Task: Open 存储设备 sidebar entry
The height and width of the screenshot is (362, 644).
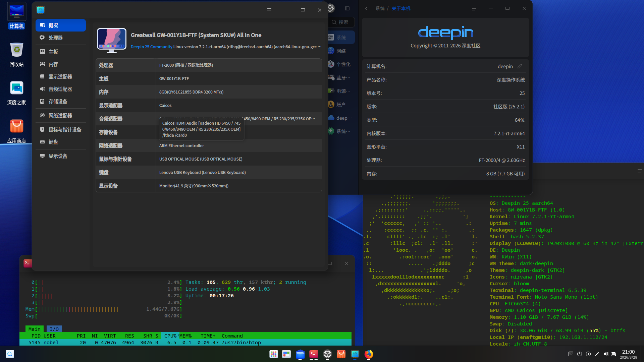Action: click(61, 102)
